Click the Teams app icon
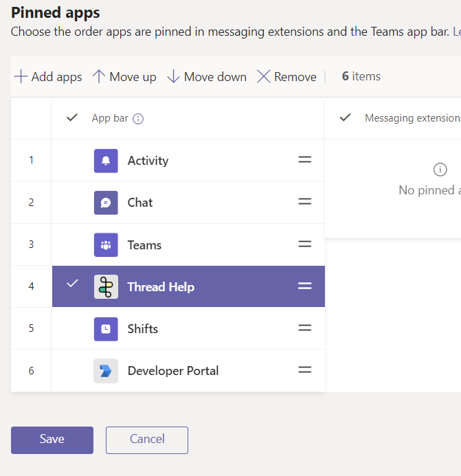 pos(106,245)
